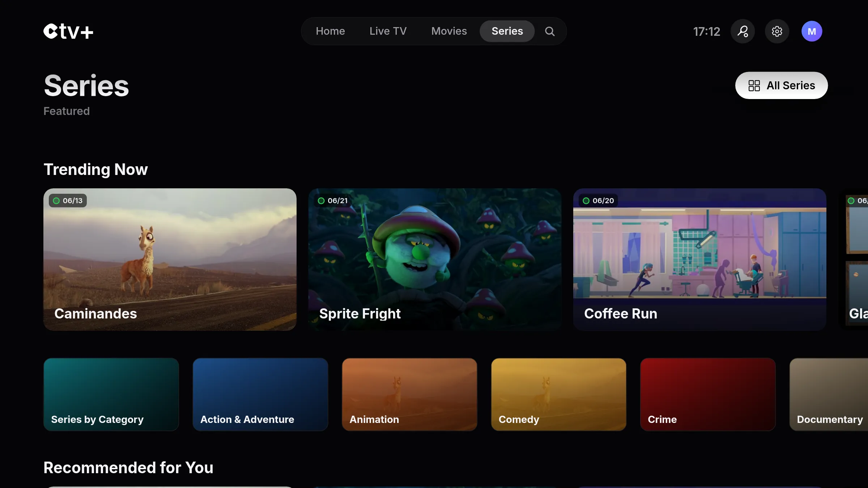The height and width of the screenshot is (488, 868).
Task: Open the M profile avatar
Action: coord(812,31)
